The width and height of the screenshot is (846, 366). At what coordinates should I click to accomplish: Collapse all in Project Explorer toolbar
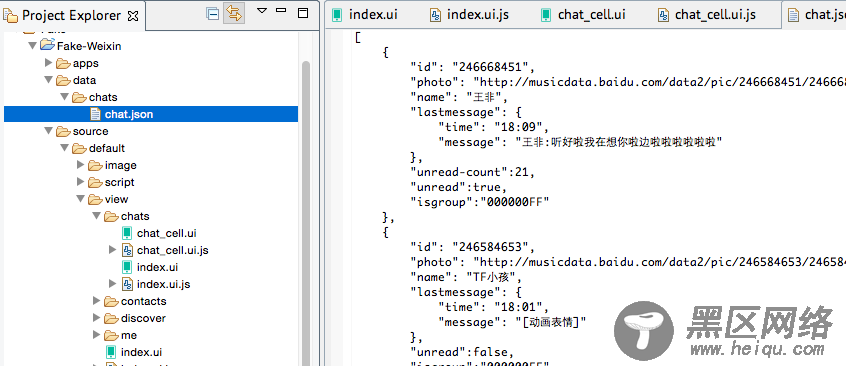(x=213, y=14)
